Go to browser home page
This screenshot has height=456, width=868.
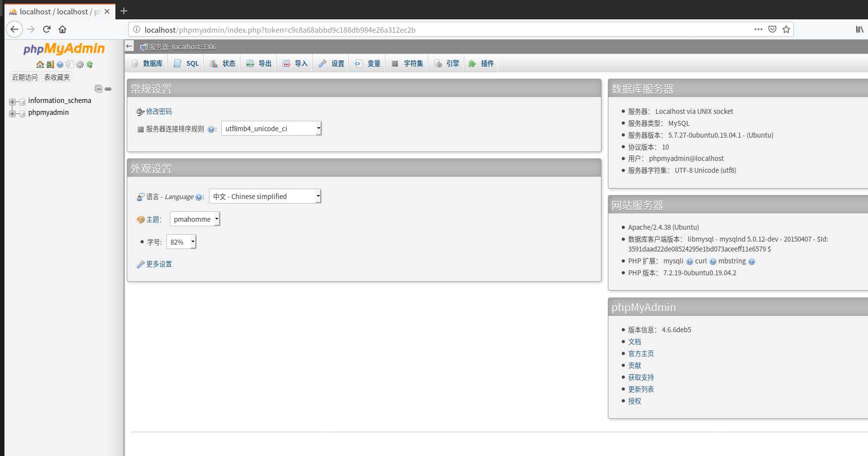click(x=62, y=29)
